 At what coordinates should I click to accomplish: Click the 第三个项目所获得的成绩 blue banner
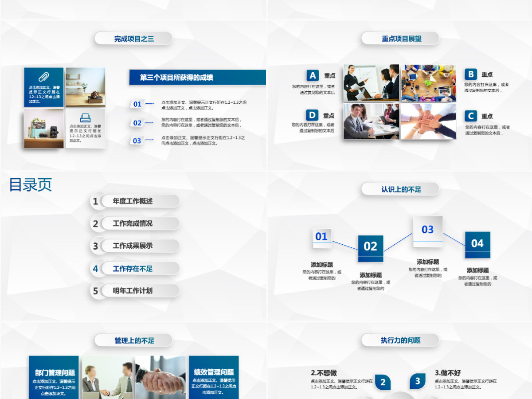coord(198,77)
